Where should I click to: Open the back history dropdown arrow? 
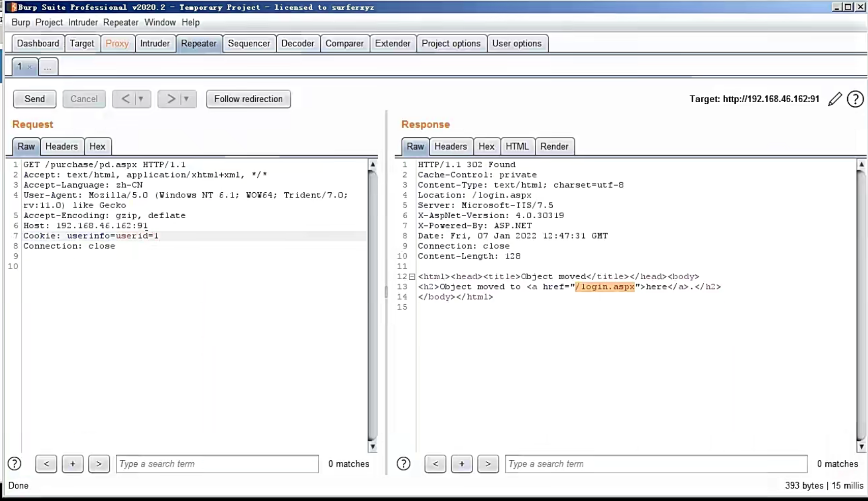pyautogui.click(x=141, y=99)
